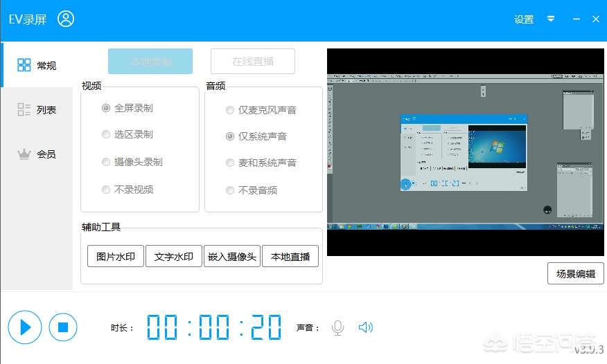Start recording with the play button
The height and width of the screenshot is (364, 607).
[x=25, y=327]
